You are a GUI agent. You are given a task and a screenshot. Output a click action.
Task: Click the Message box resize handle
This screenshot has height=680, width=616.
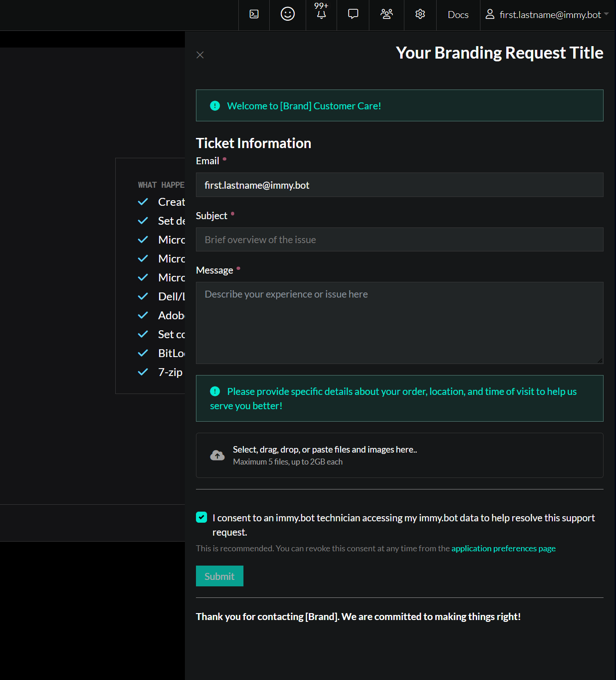[599, 360]
